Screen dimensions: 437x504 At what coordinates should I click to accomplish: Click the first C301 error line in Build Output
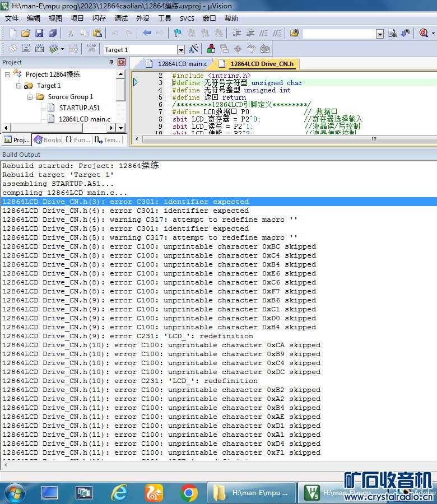125,202
